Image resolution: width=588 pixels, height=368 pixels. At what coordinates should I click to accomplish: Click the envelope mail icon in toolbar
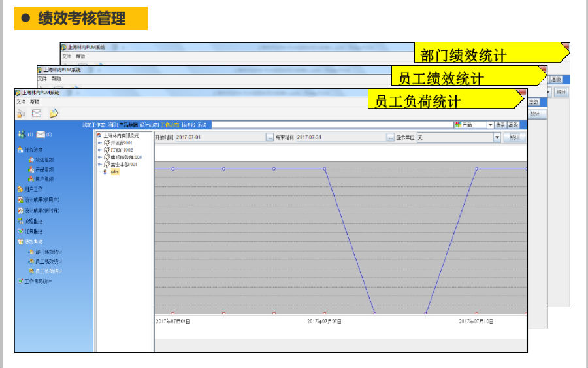point(37,113)
